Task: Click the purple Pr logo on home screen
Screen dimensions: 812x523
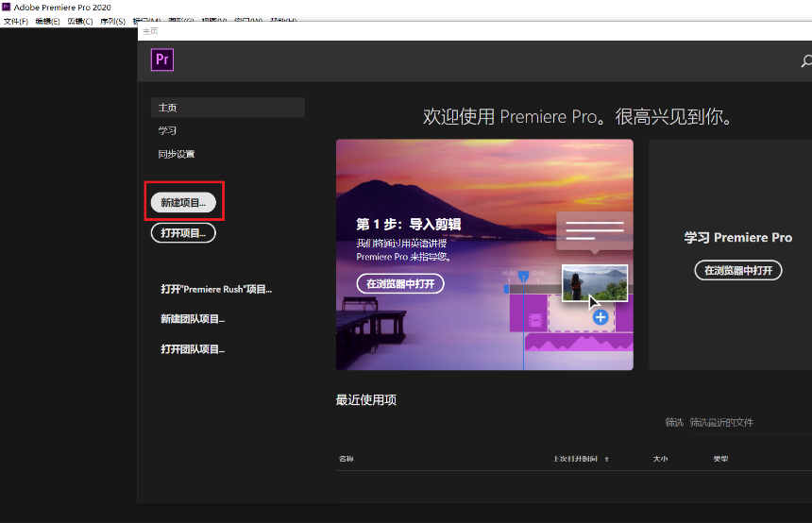Action: 162,59
